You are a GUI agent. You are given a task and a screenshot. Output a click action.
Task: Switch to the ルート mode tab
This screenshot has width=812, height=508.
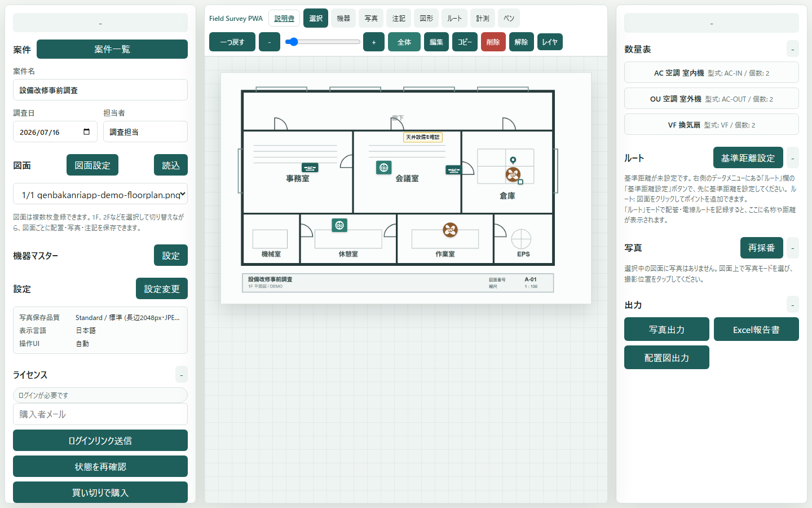[x=454, y=18]
